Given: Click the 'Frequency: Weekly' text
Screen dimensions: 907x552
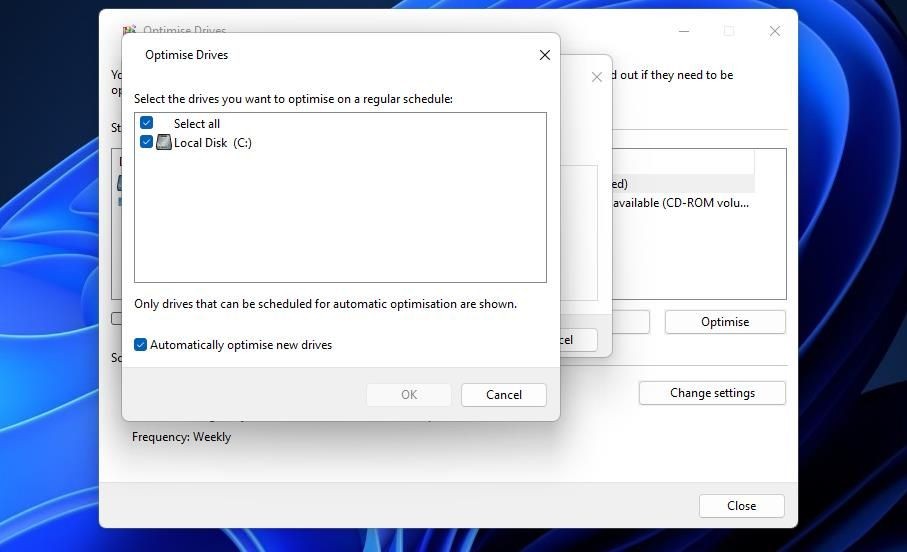Looking at the screenshot, I should pyautogui.click(x=181, y=437).
